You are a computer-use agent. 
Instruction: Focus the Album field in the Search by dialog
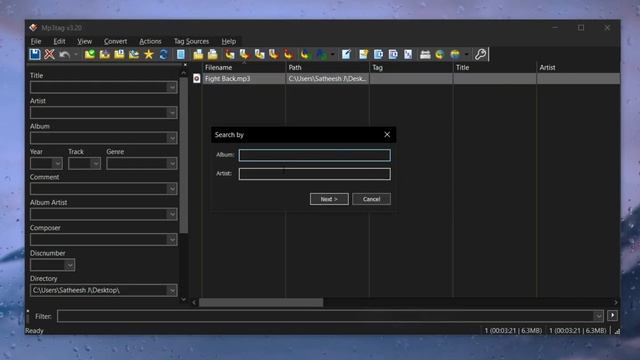pyautogui.click(x=314, y=155)
